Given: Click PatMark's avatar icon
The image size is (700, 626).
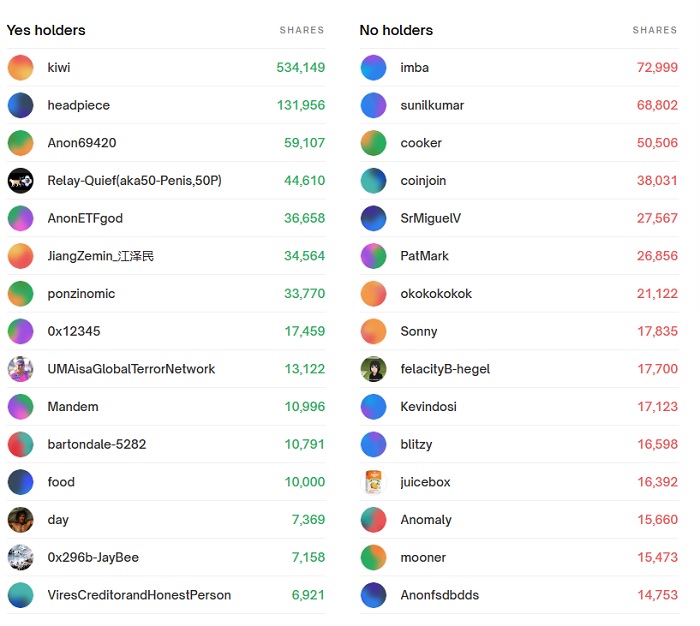Looking at the screenshot, I should [373, 256].
